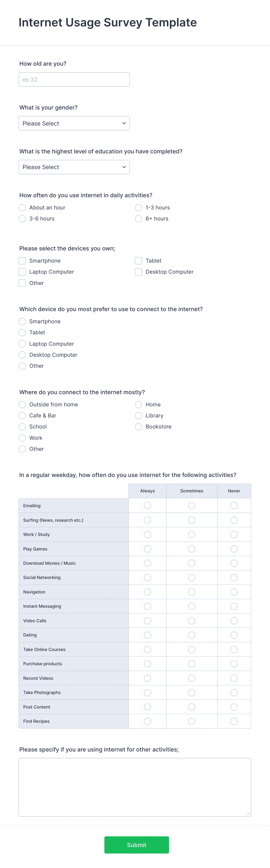
Task: Select the "About an hour" radio button
Action: (22, 208)
